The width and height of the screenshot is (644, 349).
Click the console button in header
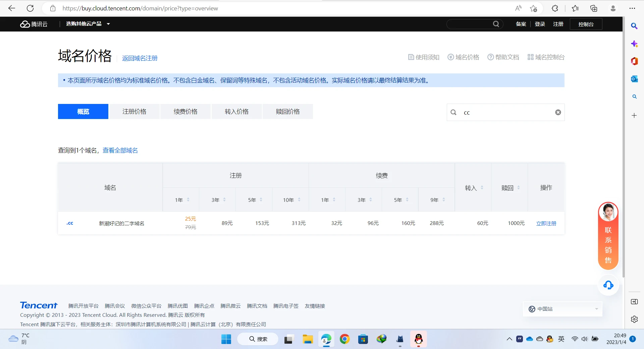pos(586,24)
